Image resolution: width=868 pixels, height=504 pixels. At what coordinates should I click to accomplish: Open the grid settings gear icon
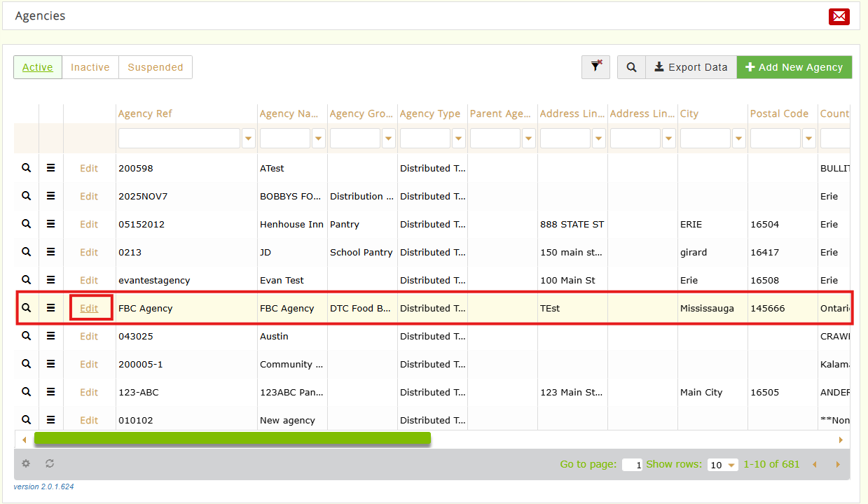[26, 463]
